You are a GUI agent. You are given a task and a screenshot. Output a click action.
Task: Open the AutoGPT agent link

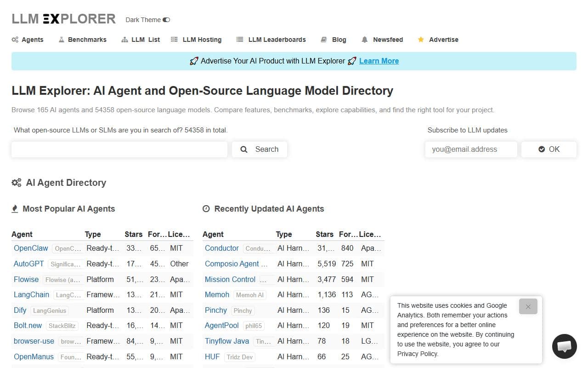tap(29, 264)
